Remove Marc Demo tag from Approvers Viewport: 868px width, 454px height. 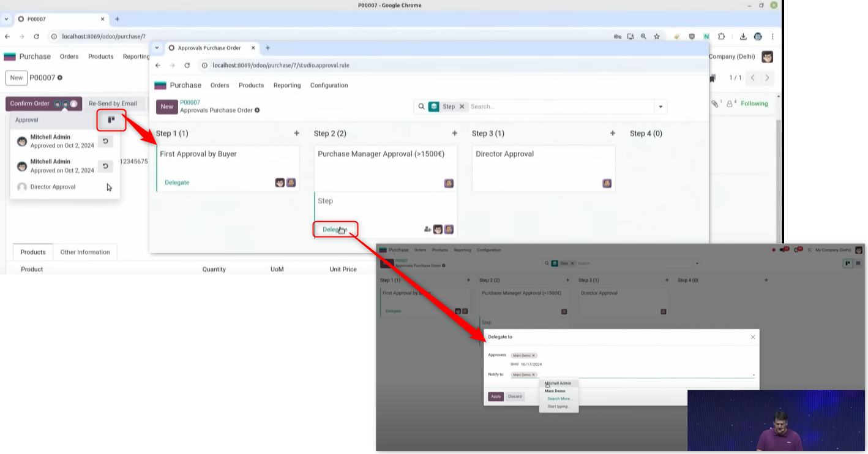click(533, 355)
